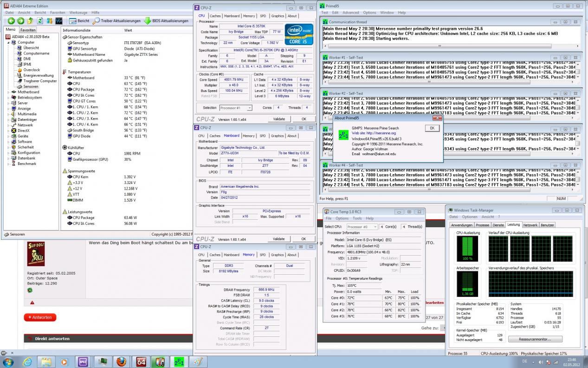588x368 pixels.
Task: Open the sensor graph monitor toolbar icon
Action: pos(59,21)
